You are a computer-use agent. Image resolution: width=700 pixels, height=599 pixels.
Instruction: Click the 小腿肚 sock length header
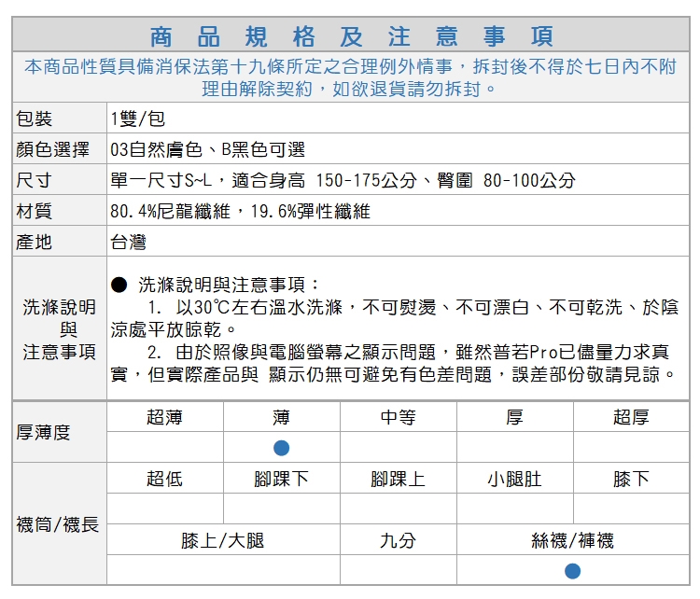[x=514, y=479]
